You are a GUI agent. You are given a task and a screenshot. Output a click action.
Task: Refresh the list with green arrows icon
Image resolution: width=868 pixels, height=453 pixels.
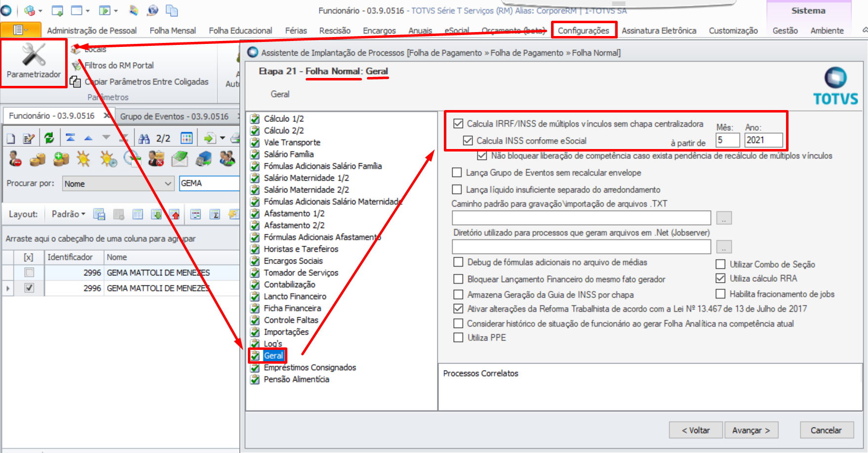(49, 138)
